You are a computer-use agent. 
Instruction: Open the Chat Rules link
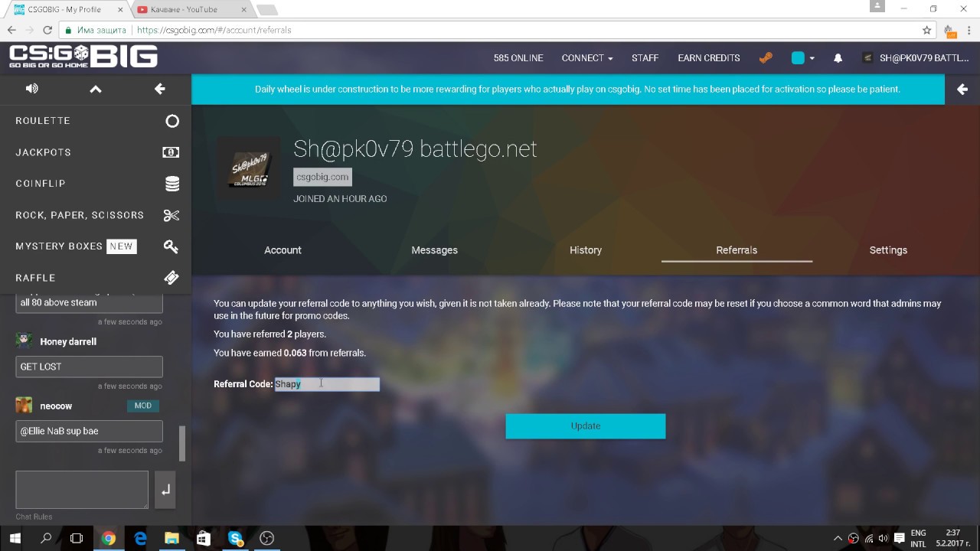34,517
